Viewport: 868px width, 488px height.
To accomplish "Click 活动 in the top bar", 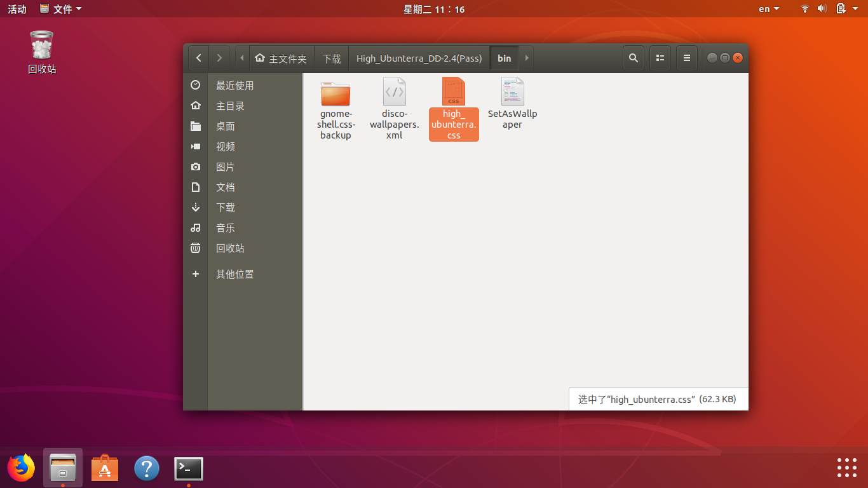I will tap(17, 8).
